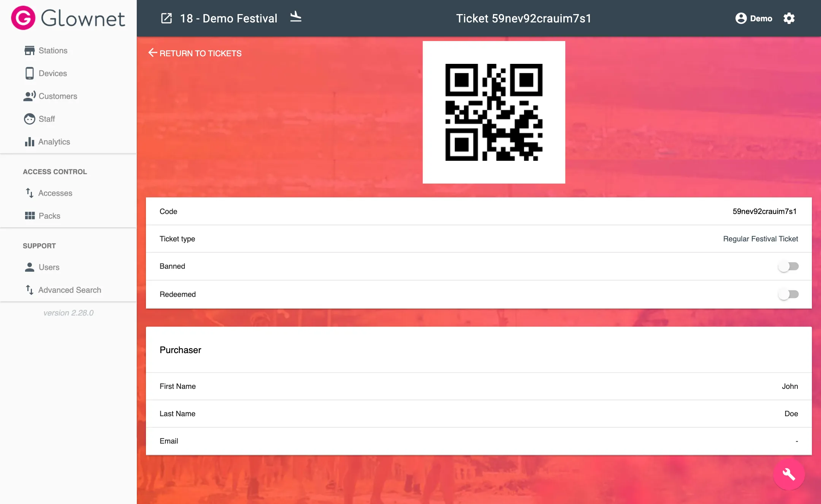Click the landing plane icon in header
Viewport: 821px width, 504px height.
coord(296,17)
